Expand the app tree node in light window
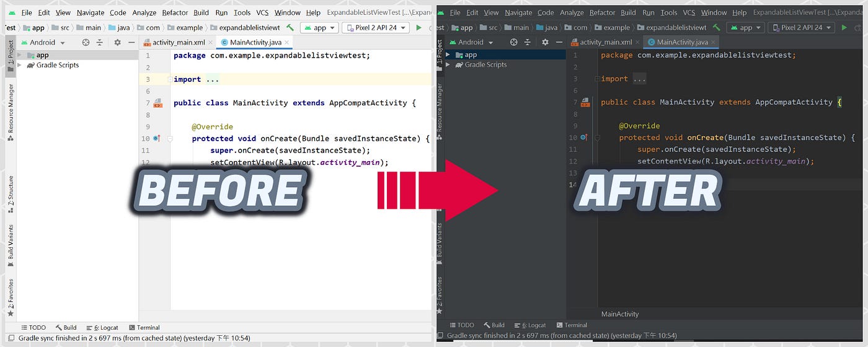 click(x=20, y=55)
